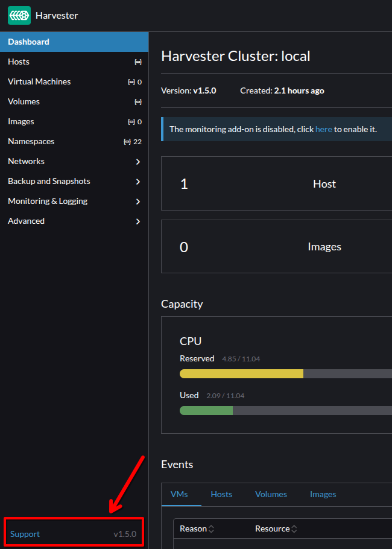Click the Hosts count icon in sidebar
The image size is (392, 549).
coord(138,62)
